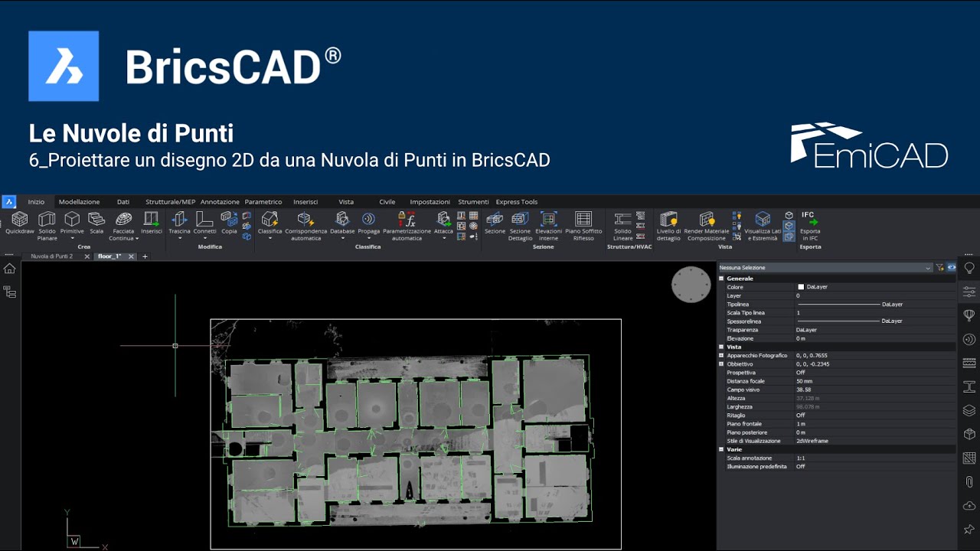Click the Propaga tool
Viewport: 980px width, 551px height.
click(368, 224)
